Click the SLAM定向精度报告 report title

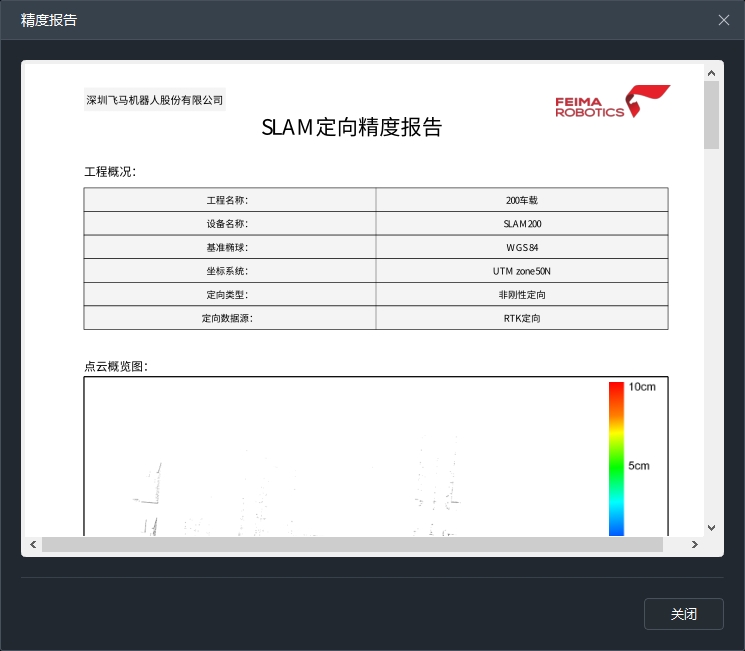click(x=351, y=128)
